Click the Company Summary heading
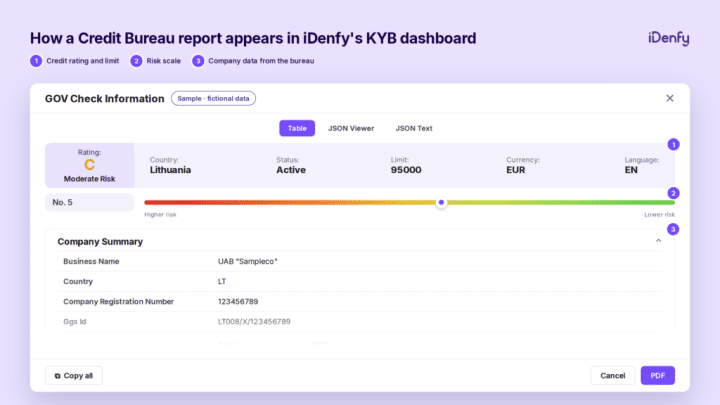The image size is (720, 405). point(100,242)
